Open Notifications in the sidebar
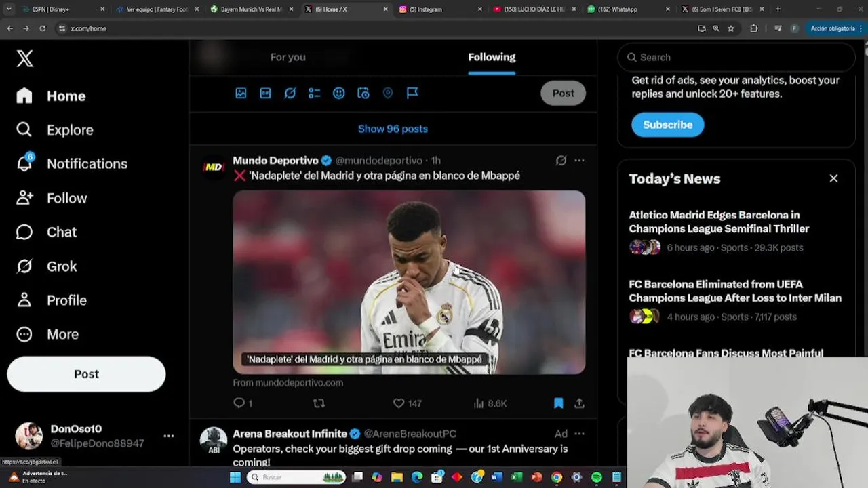 (72, 163)
